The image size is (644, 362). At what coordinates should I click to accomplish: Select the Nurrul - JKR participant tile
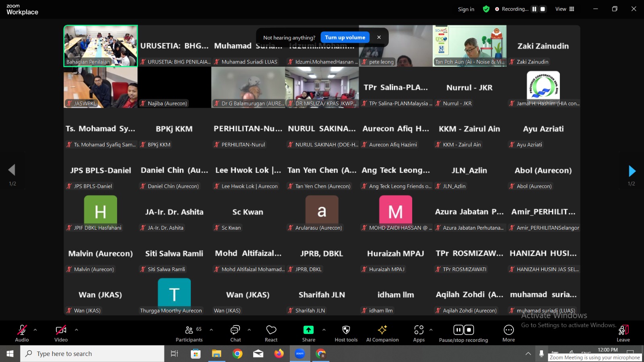coord(469,87)
